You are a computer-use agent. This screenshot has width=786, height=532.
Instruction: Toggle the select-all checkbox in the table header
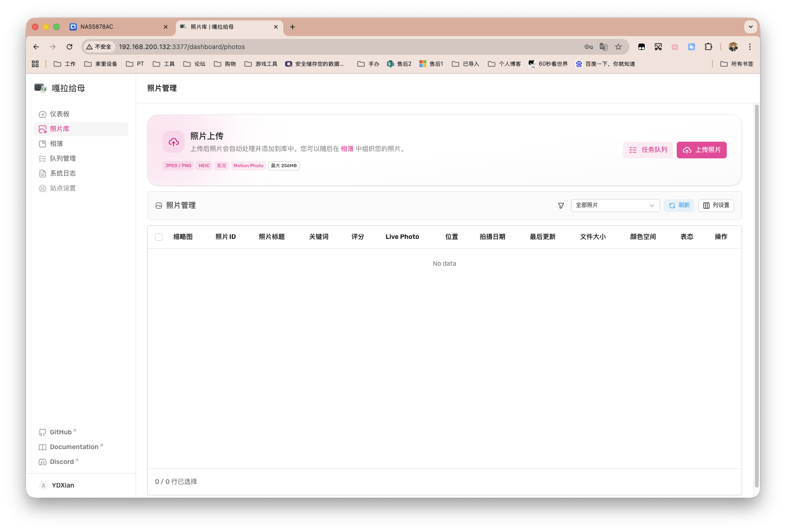tap(159, 237)
